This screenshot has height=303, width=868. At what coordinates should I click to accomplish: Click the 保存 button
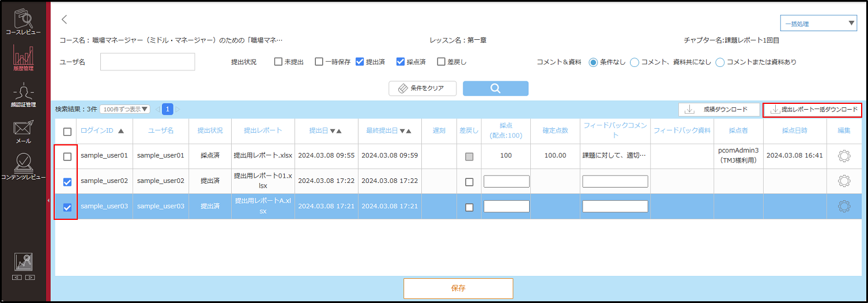(x=458, y=288)
